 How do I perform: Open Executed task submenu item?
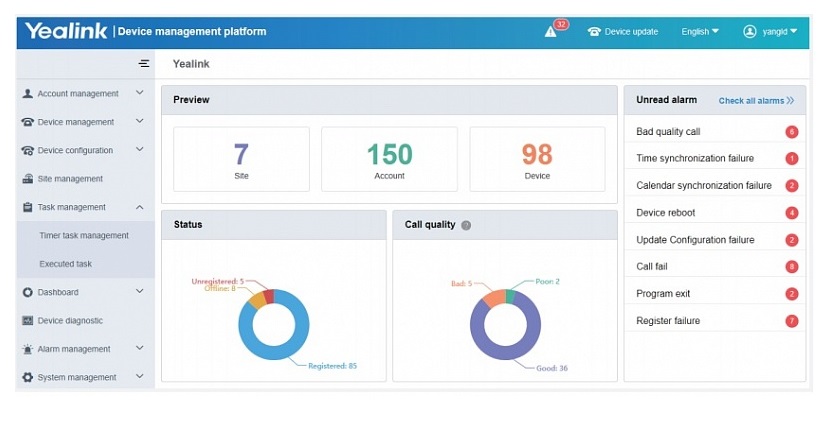[66, 264]
